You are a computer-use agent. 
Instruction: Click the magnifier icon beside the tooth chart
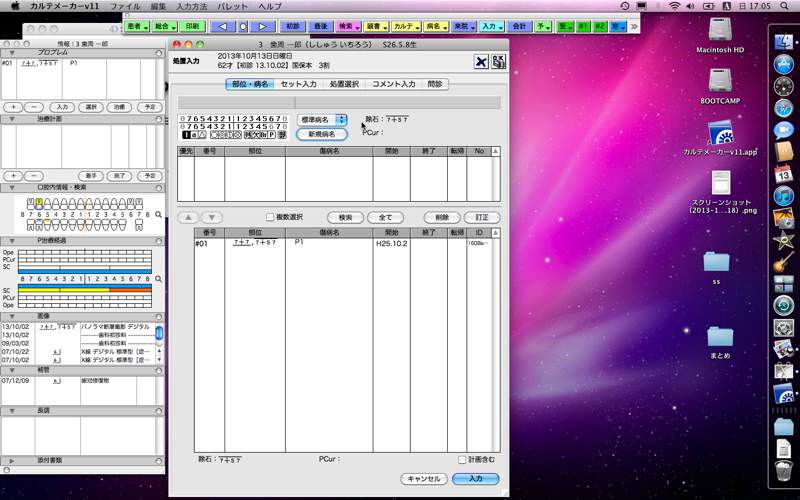pos(157,215)
